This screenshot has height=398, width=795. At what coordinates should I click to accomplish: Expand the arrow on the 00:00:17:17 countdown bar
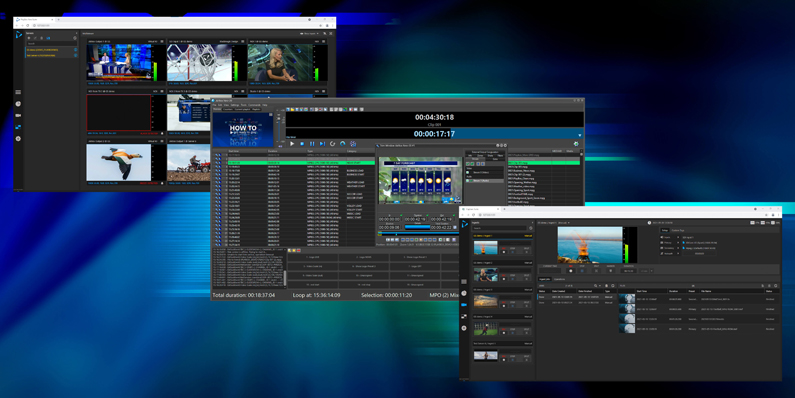point(580,135)
